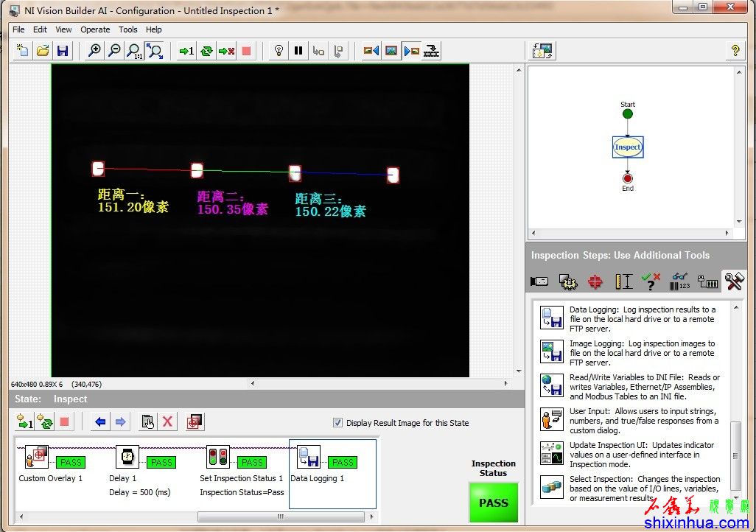
Task: Click Run Inspection Once in the top toolbar
Action: click(x=186, y=51)
